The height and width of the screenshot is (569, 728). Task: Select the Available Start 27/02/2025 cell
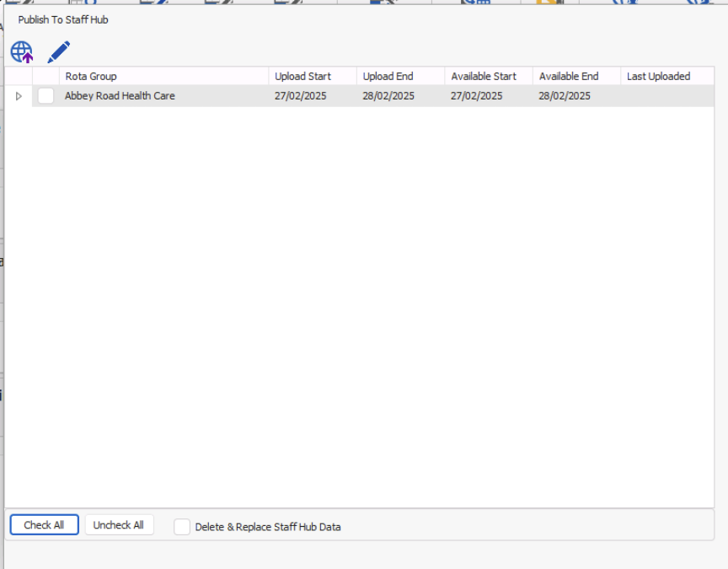pyautogui.click(x=488, y=96)
